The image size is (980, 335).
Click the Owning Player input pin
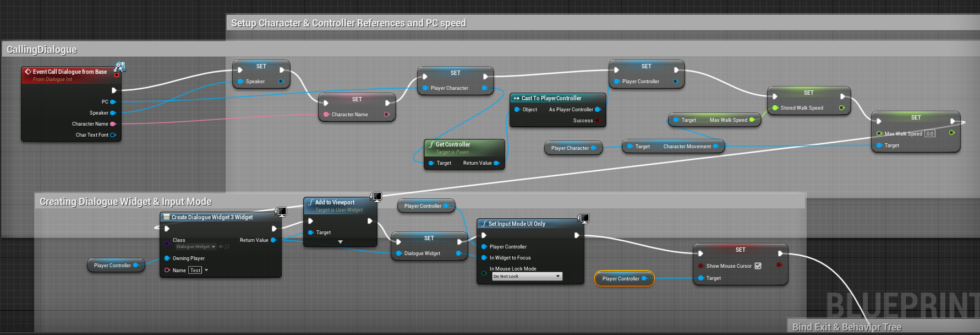click(167, 258)
